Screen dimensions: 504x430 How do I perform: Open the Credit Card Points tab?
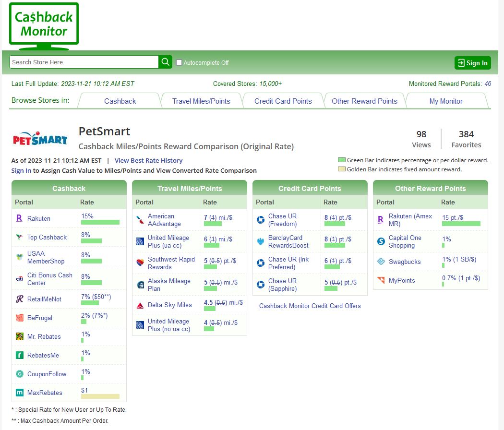click(x=283, y=101)
